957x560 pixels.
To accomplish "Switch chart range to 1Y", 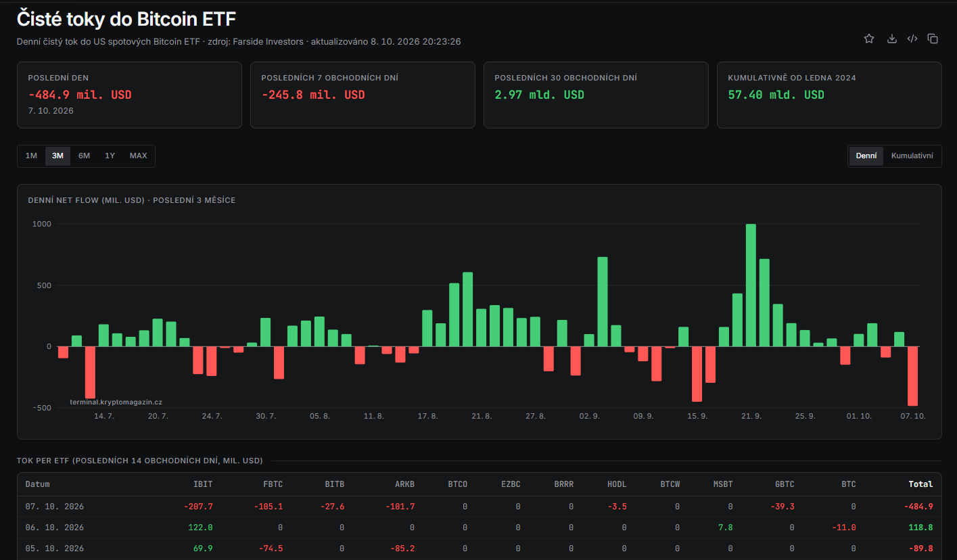I will point(110,156).
